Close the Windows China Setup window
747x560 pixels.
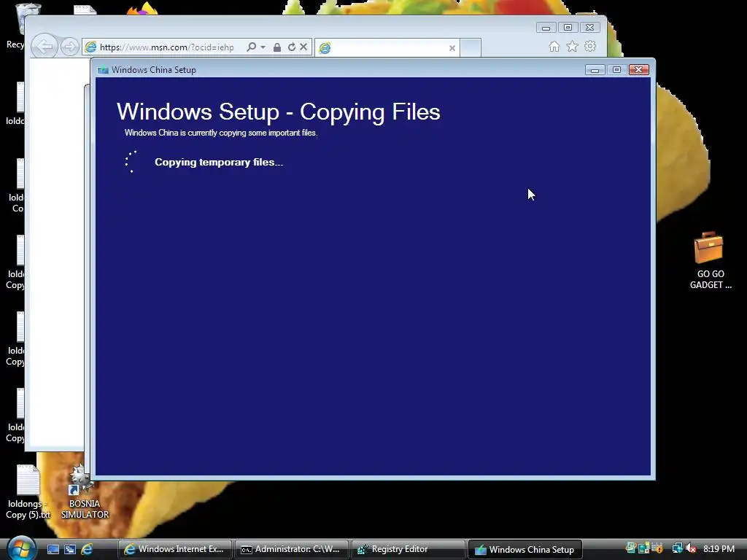(639, 70)
